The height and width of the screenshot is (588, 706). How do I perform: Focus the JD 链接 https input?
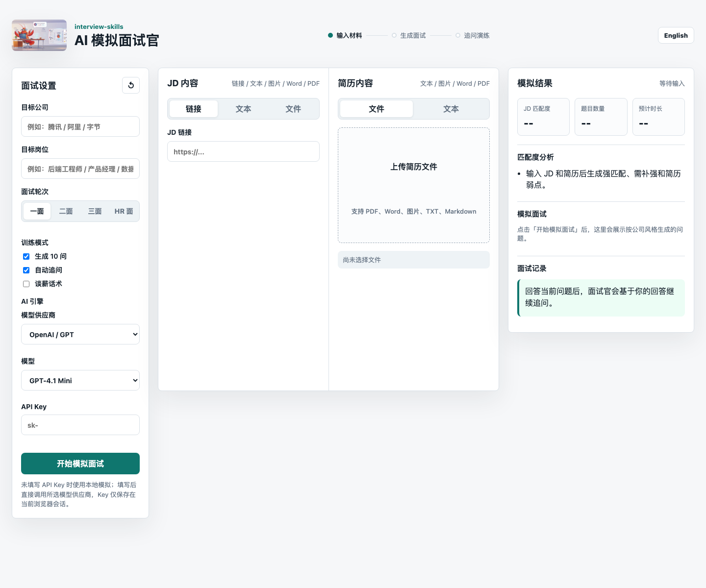[243, 151]
